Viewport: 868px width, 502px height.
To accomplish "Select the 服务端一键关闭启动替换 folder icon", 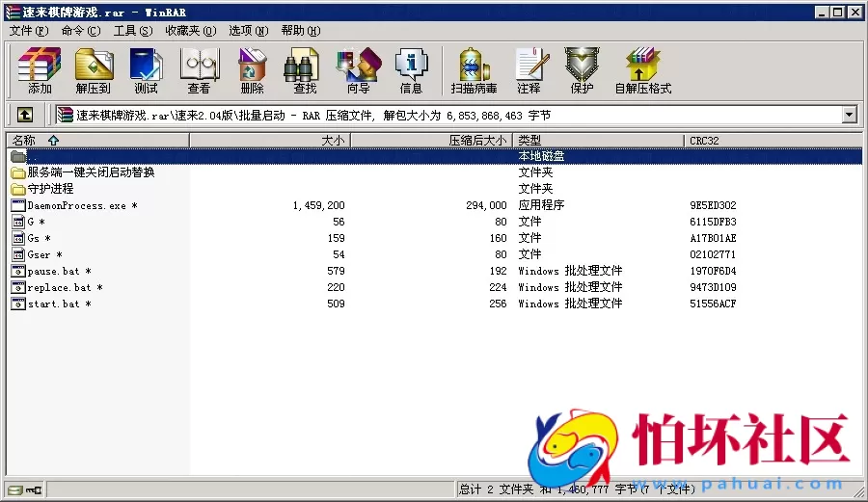I will (x=18, y=172).
